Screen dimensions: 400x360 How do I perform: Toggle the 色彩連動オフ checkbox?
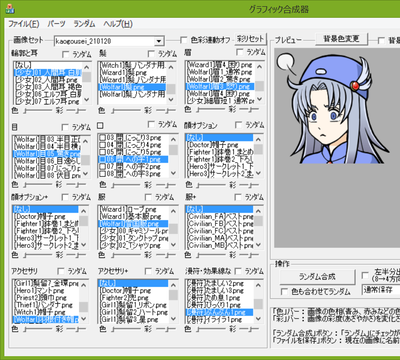pyautogui.click(x=184, y=40)
